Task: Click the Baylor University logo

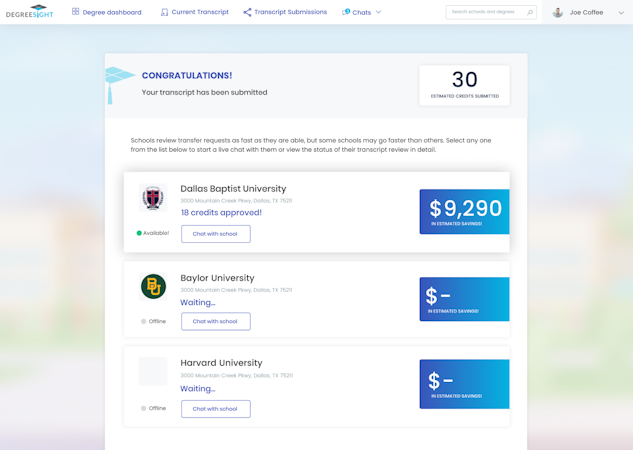Action: click(153, 287)
